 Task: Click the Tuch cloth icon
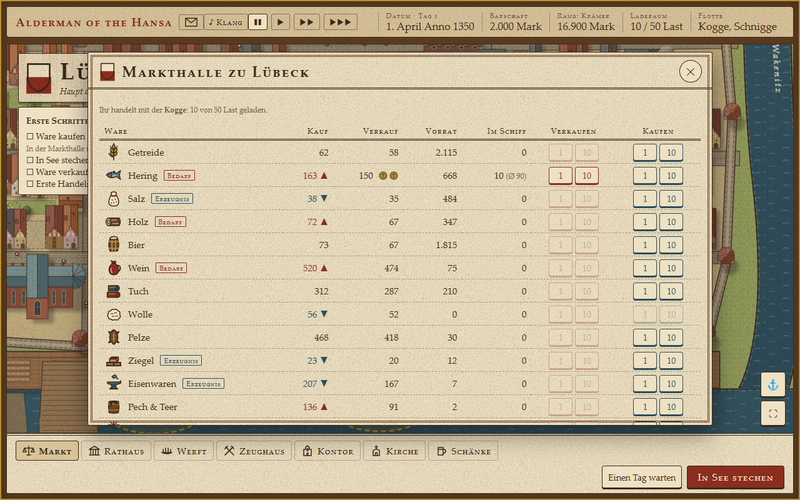(x=113, y=291)
